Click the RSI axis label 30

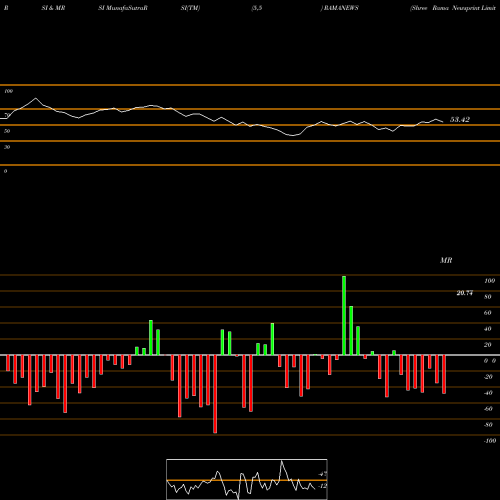click(7, 147)
